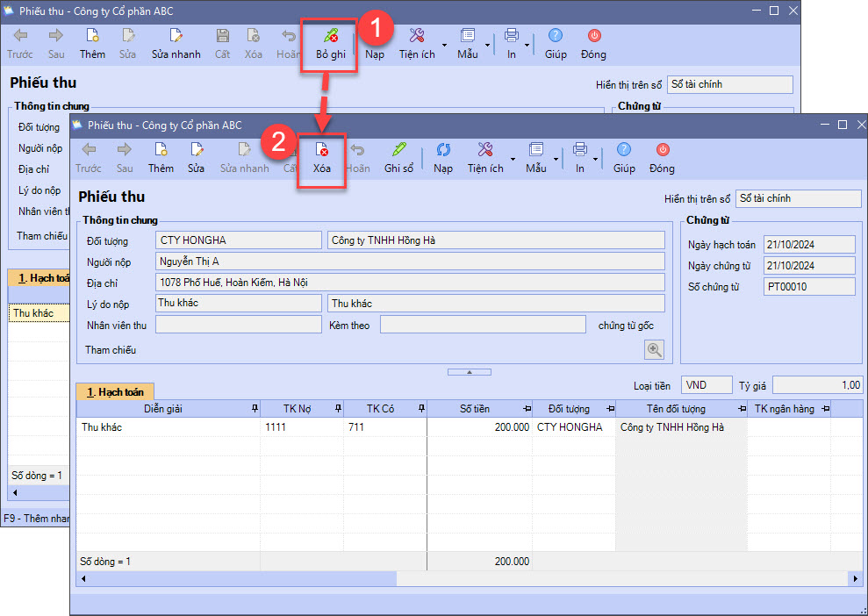868x616 pixels.
Task: Open the Giúp help icon in front window
Action: point(624,151)
